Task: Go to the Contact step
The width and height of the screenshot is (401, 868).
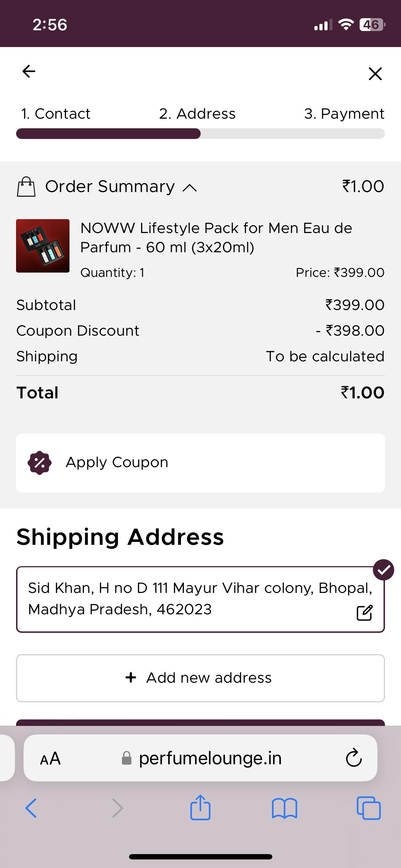Action: click(56, 114)
